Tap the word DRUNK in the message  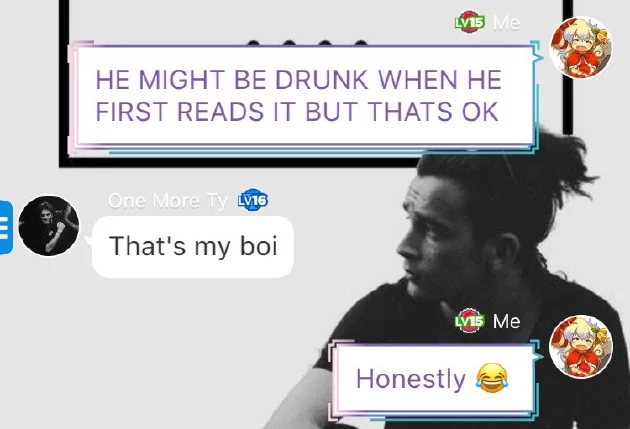pyautogui.click(x=321, y=80)
